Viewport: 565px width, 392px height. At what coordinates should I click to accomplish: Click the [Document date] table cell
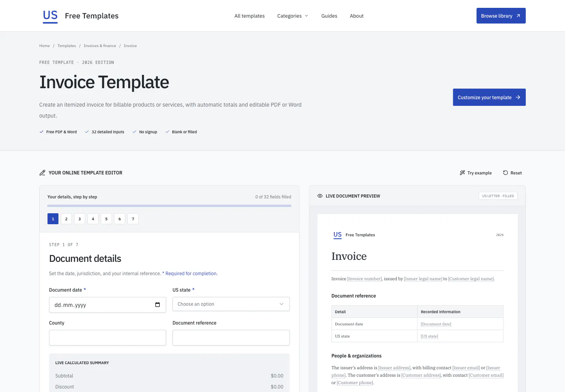point(436,324)
